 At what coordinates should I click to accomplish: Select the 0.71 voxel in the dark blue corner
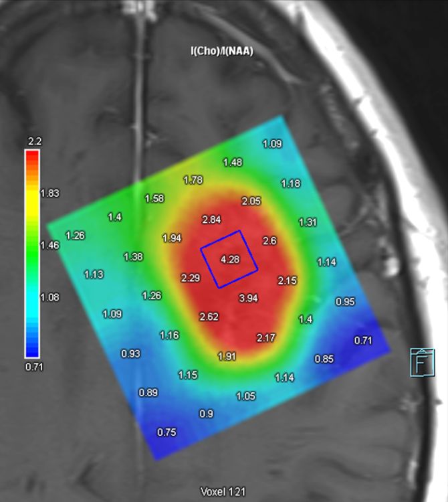click(x=363, y=340)
